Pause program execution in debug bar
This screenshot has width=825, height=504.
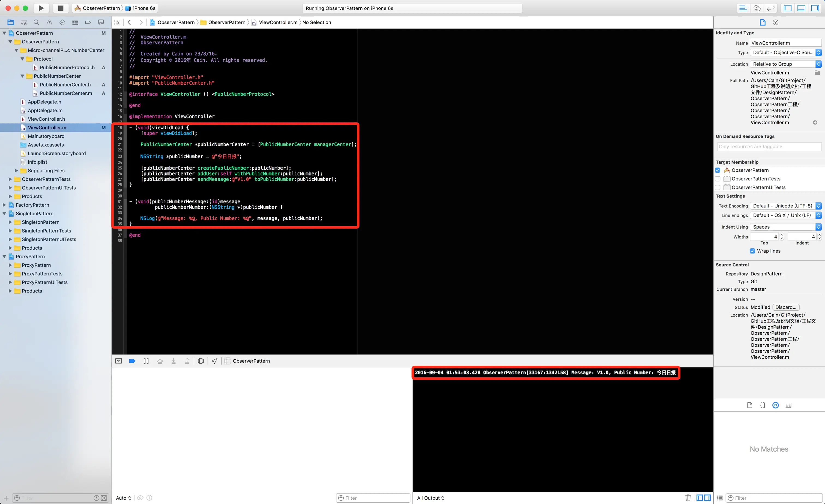tap(146, 361)
